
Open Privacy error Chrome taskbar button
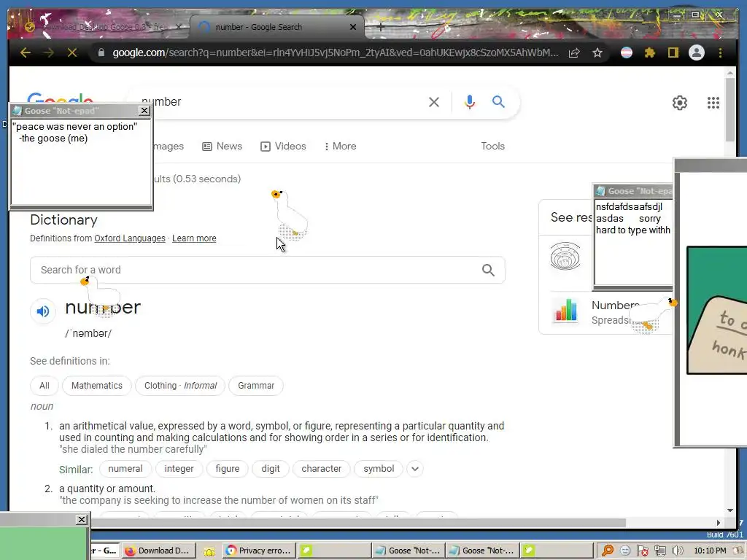259,551
